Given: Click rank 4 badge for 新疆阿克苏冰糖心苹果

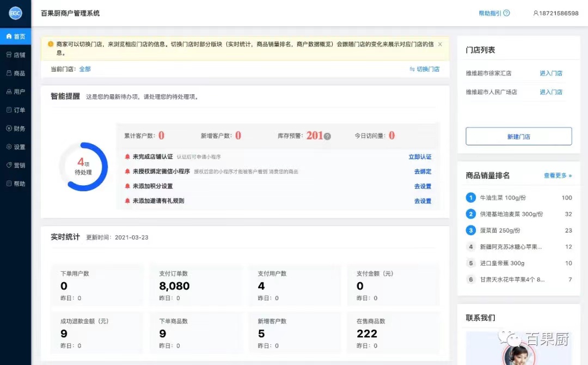Looking at the screenshot, I should [470, 247].
